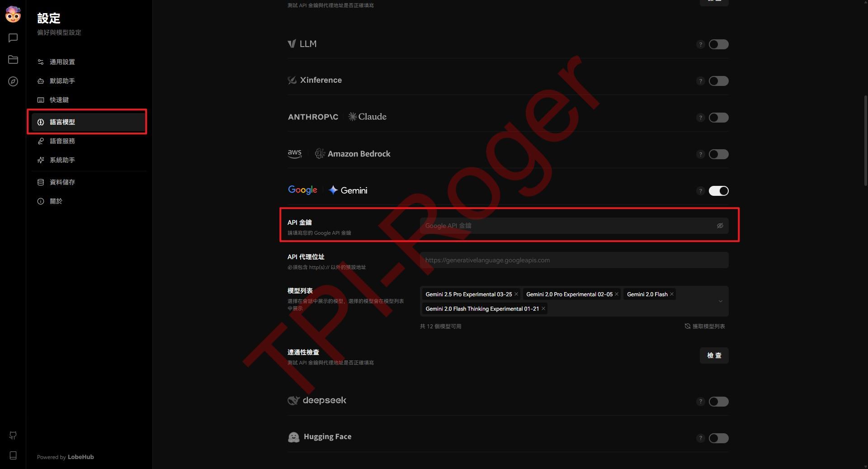The width and height of the screenshot is (868, 469).
Task: Click help icon for Xinference
Action: [700, 81]
